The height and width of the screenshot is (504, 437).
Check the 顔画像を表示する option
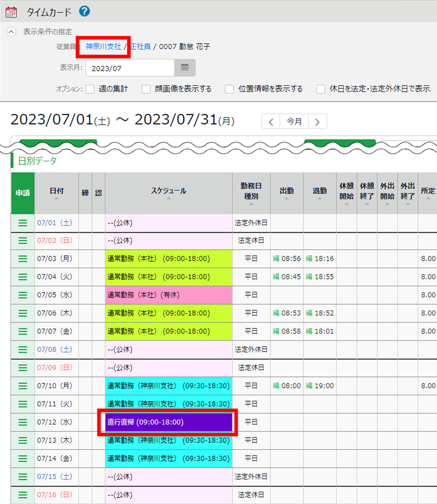[146, 89]
